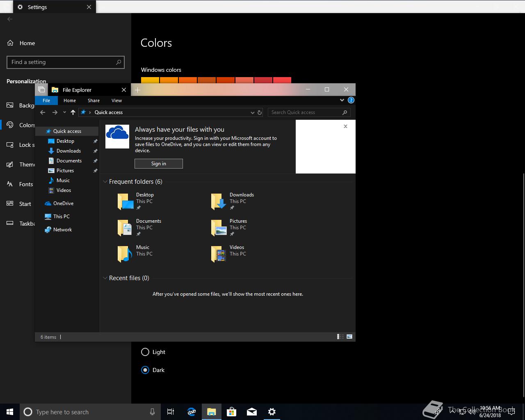Open the Pictures folder in Frequent folders
The width and height of the screenshot is (525, 420).
pyautogui.click(x=229, y=228)
